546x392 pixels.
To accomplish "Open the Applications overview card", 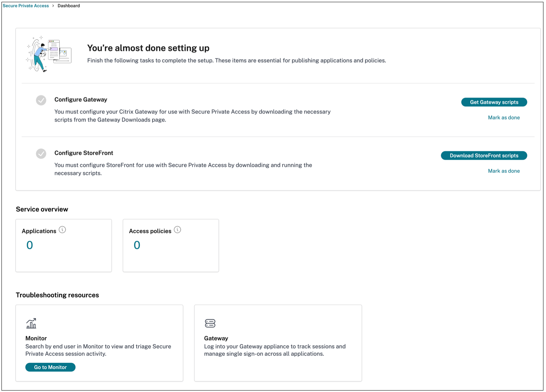I will (x=63, y=256).
